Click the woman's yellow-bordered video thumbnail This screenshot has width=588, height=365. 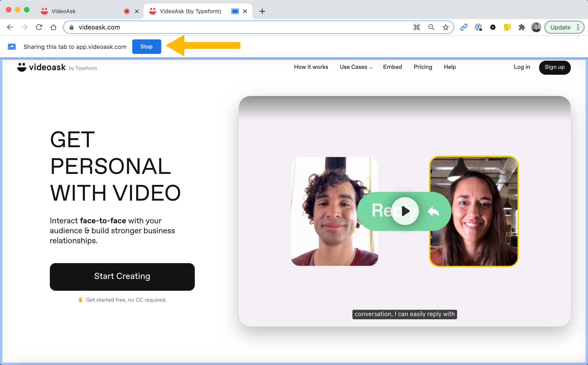[474, 211]
